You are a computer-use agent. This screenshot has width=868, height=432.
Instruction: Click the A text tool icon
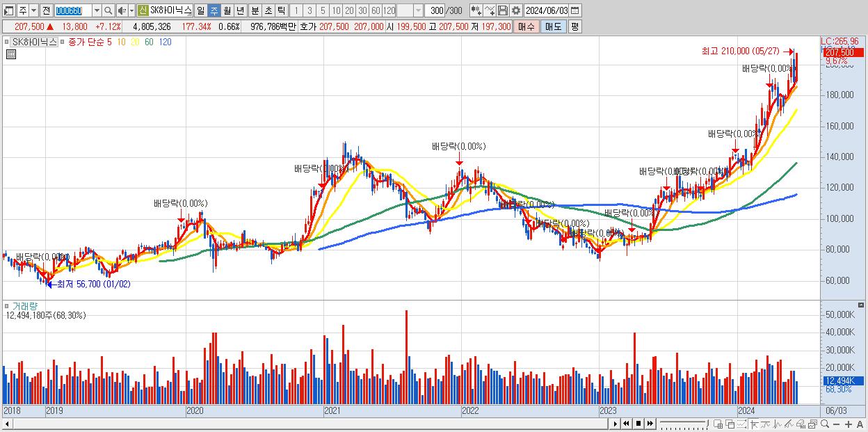coord(860,424)
